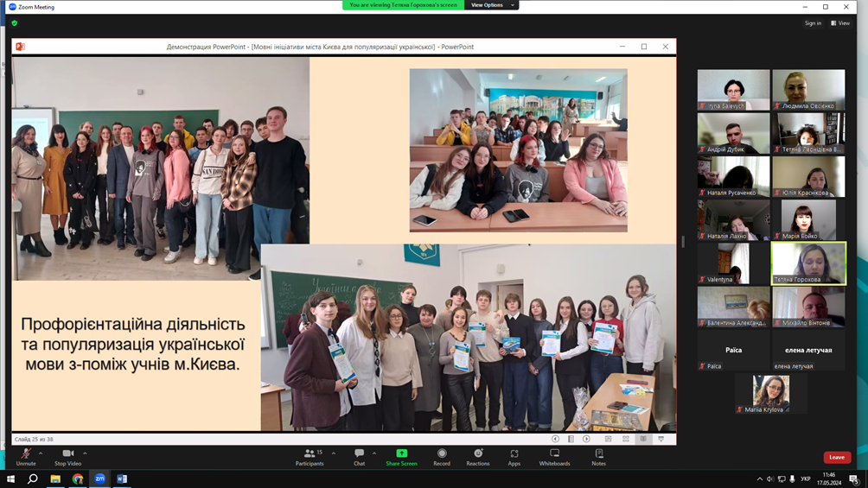868x488 pixels.
Task: Open the View Options dropdown
Action: click(491, 5)
